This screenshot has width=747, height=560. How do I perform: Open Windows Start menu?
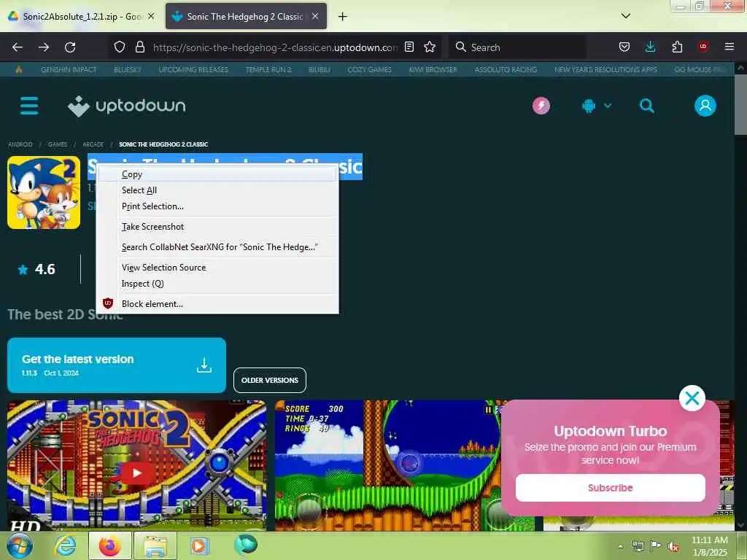(20, 545)
